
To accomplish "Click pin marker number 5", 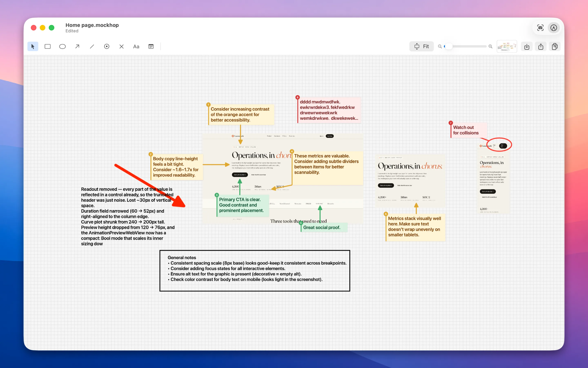I will [x=301, y=223].
